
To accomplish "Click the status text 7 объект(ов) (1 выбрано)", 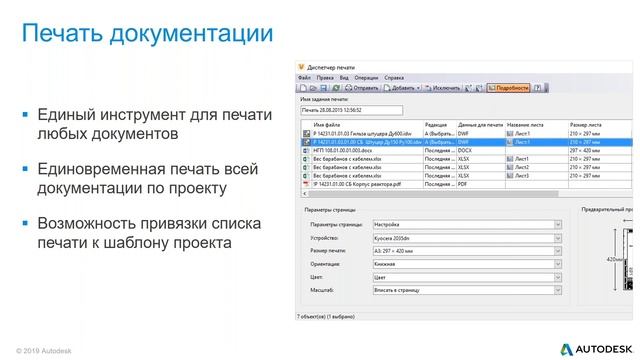I will [326, 316].
